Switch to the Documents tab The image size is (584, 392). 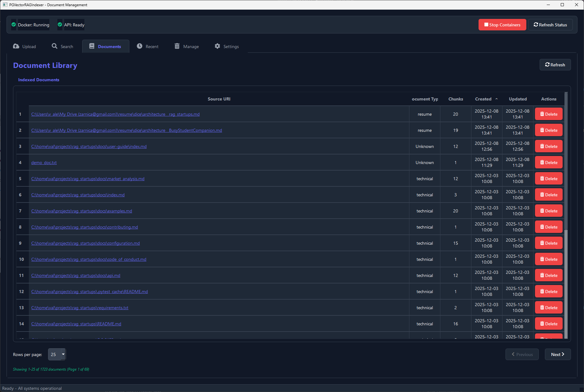[x=105, y=46]
